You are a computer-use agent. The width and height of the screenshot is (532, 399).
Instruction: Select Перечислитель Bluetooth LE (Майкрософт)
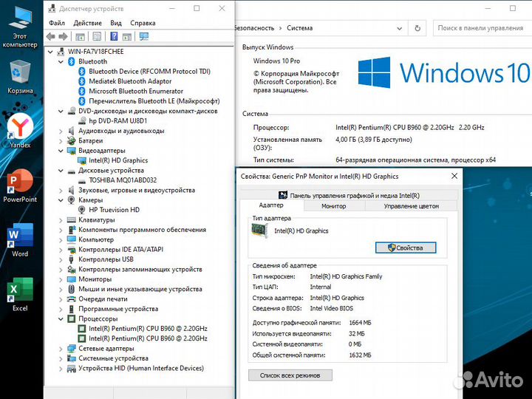click(154, 100)
